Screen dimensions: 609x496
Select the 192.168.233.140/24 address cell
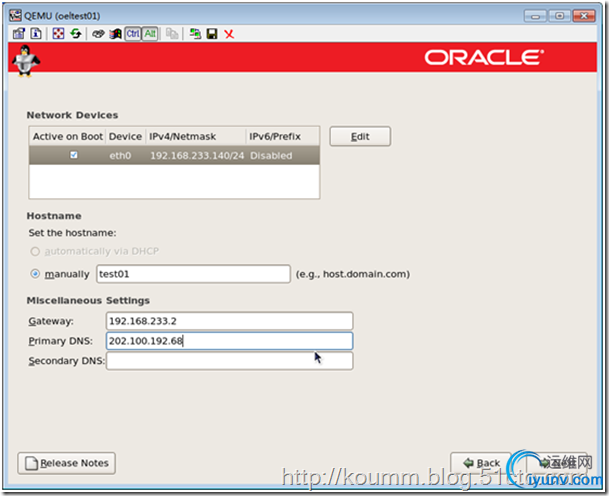tap(197, 156)
